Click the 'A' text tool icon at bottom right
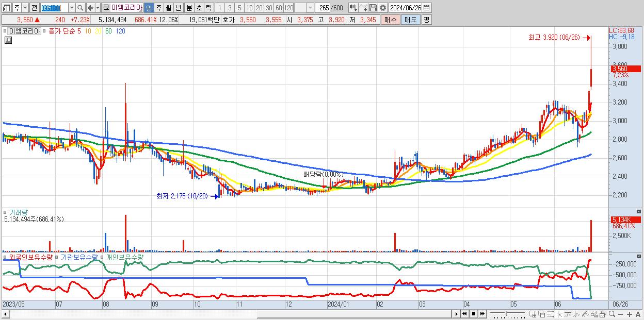 coord(638,314)
